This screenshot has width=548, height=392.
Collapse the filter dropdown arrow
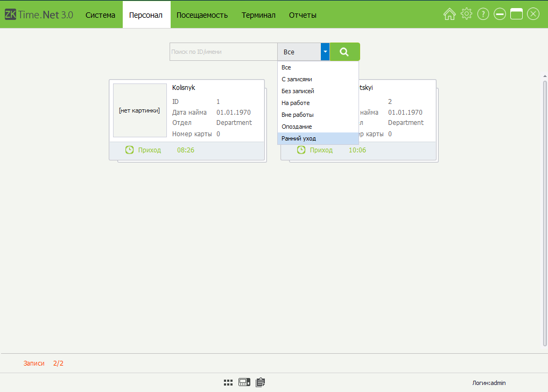tap(325, 52)
